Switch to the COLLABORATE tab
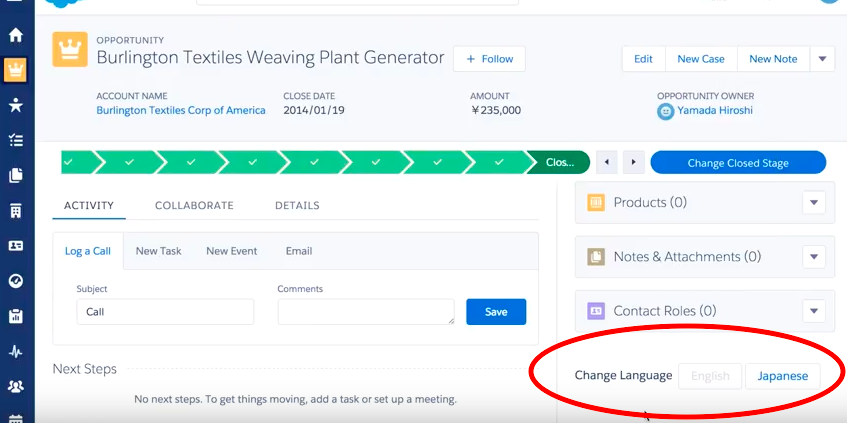Image resolution: width=847 pixels, height=423 pixels. tap(194, 206)
